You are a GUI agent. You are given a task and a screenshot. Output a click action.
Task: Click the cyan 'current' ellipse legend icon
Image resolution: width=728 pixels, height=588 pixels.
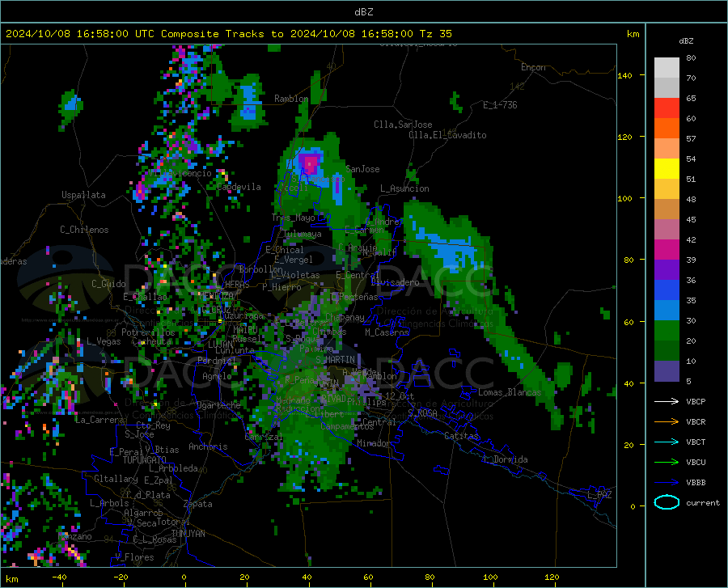(x=667, y=502)
